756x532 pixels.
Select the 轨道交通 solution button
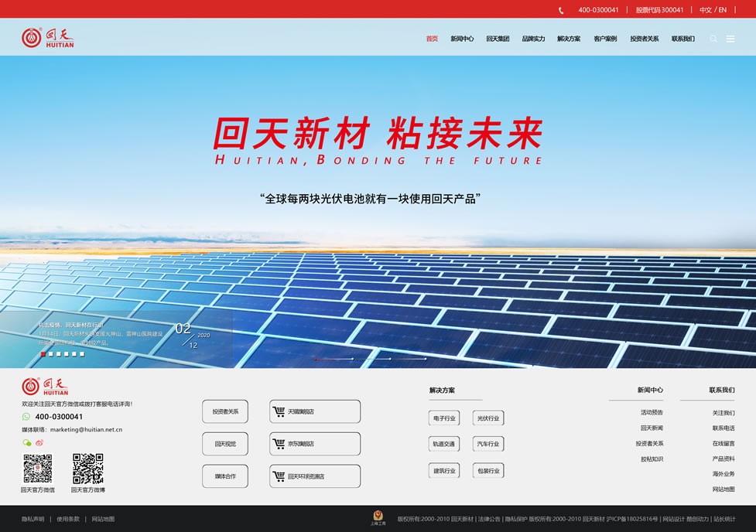444,444
